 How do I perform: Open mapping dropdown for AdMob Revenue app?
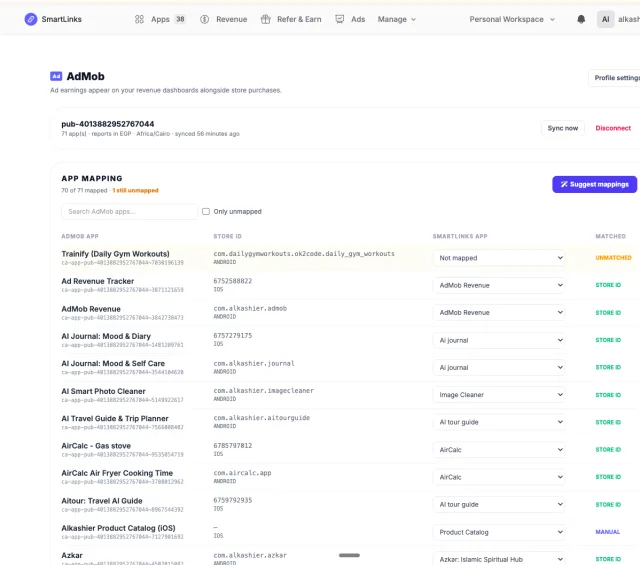click(499, 313)
